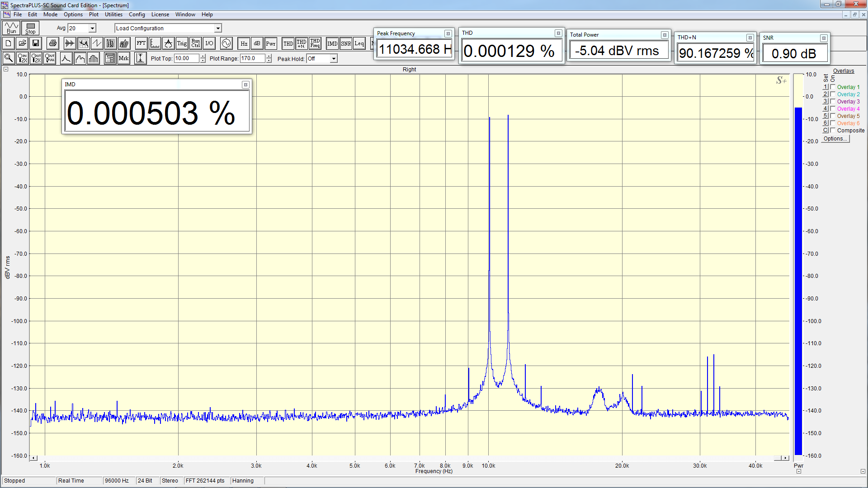Image resolution: width=868 pixels, height=488 pixels.
Task: Toggle the THD+N utility icon
Action: 301,43
